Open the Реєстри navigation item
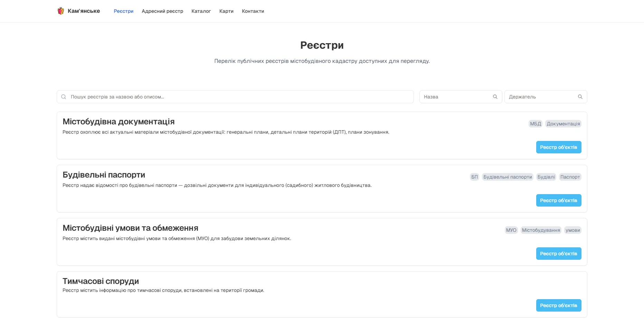The height and width of the screenshot is (333, 644). click(124, 11)
